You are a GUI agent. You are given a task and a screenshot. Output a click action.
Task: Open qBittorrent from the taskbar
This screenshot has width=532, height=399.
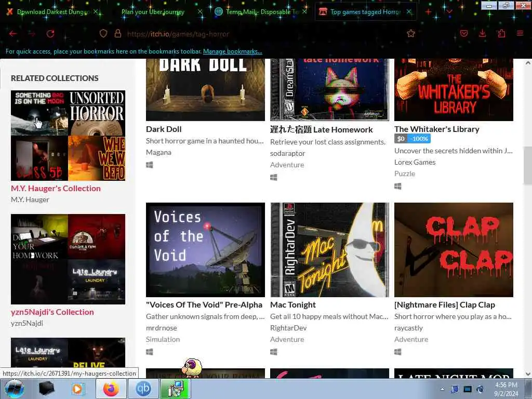pos(143,389)
